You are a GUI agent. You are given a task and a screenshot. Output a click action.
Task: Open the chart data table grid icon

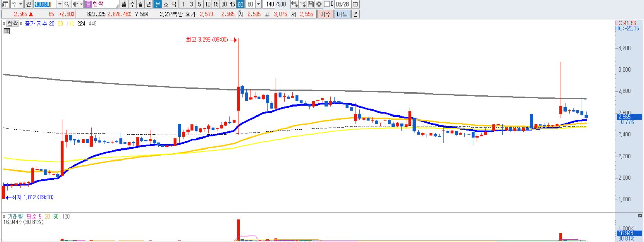(x=7, y=31)
